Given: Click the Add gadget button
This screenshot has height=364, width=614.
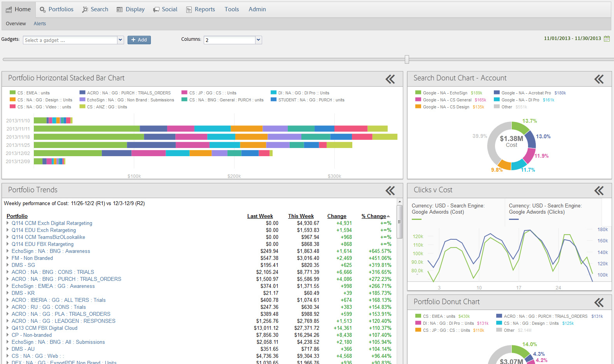Looking at the screenshot, I should click(x=139, y=40).
